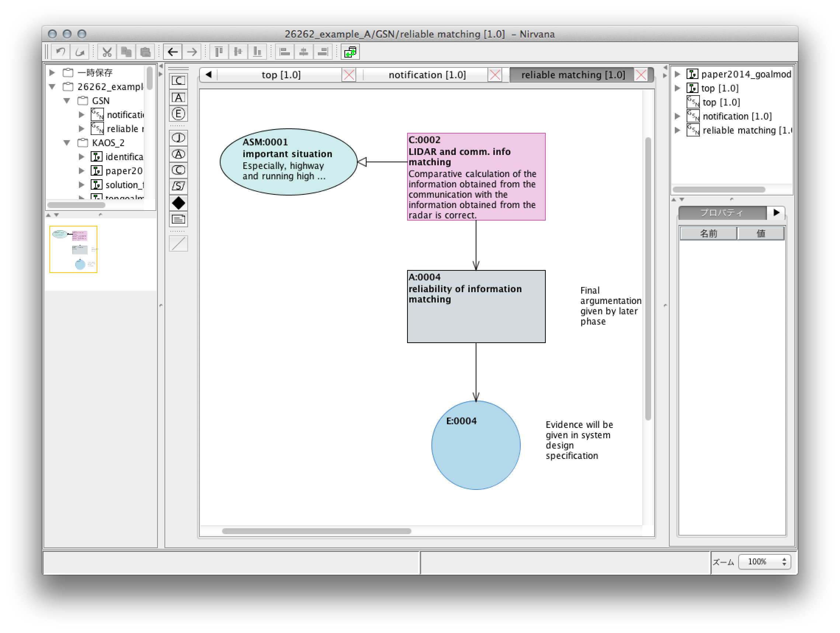Select paper20 item under KAOS_2
The width and height of the screenshot is (840, 633).
[x=117, y=170]
